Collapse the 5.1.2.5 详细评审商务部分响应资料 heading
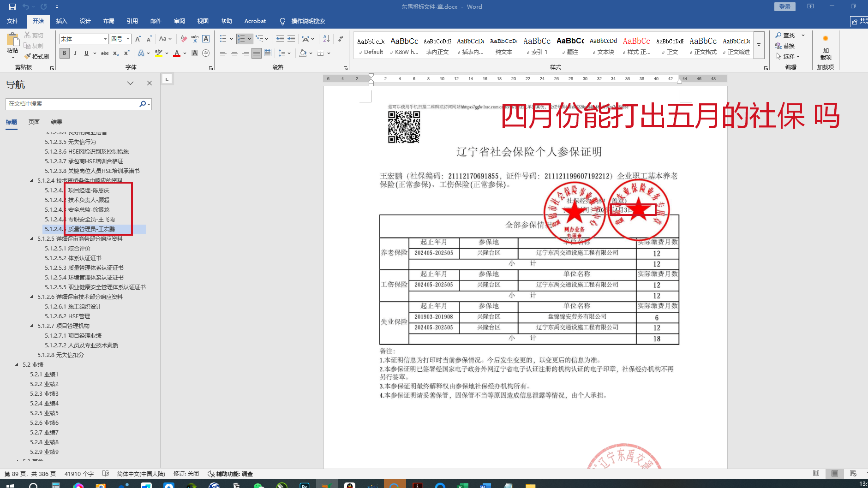Screen dimensions: 868x488 coord(31,239)
